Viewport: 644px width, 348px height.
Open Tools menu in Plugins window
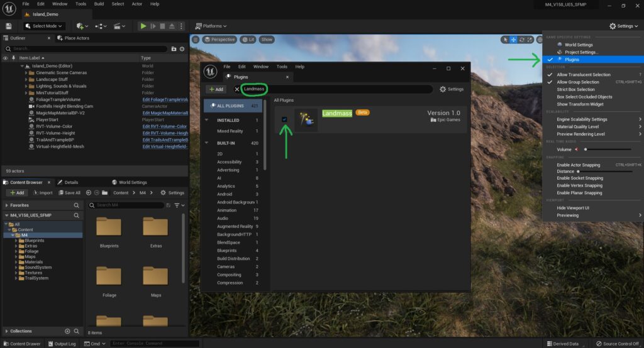click(x=282, y=67)
